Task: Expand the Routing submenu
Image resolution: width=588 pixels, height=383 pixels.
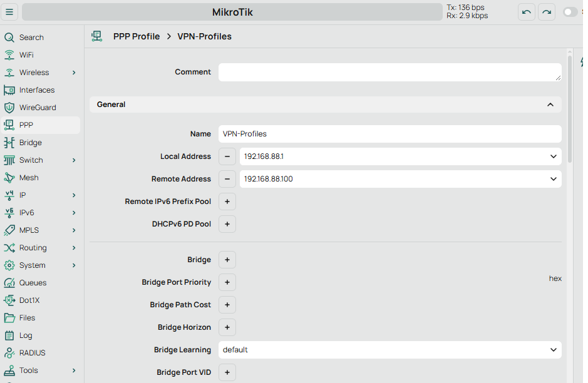Action: (74, 248)
